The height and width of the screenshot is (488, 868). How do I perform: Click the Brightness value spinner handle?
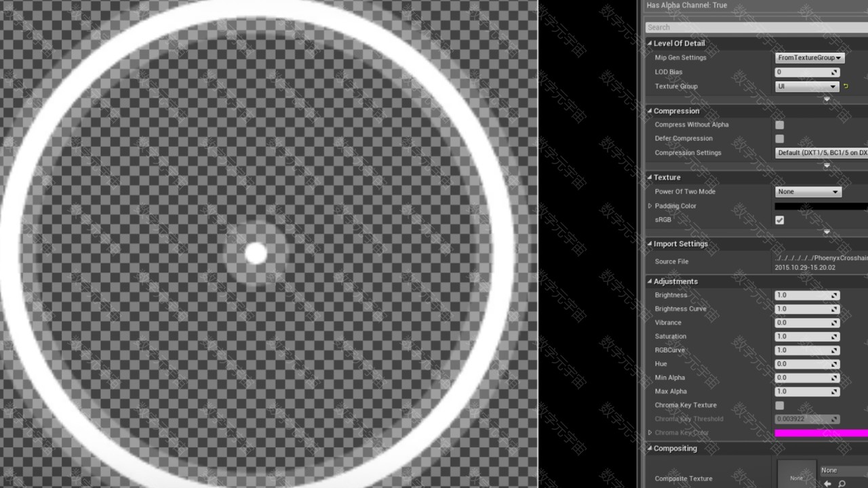coord(835,296)
